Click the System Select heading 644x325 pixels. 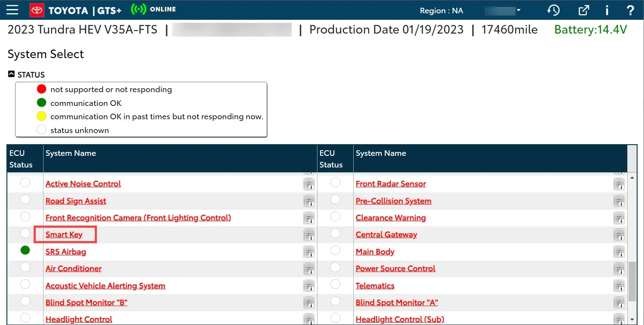pos(46,54)
